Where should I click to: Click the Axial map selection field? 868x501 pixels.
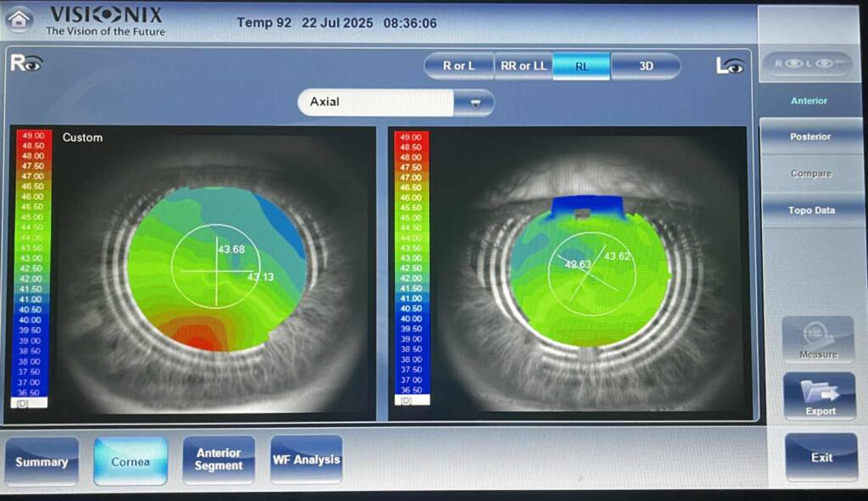pos(376,103)
